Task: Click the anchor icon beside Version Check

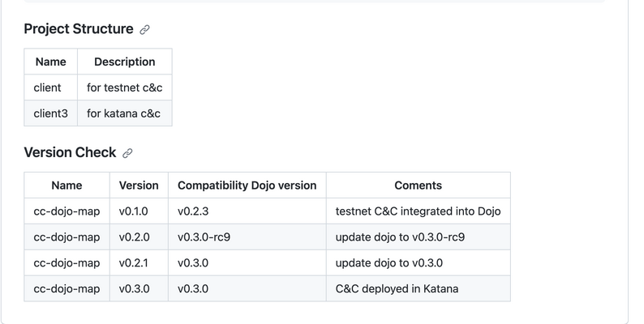Action: pos(127,153)
